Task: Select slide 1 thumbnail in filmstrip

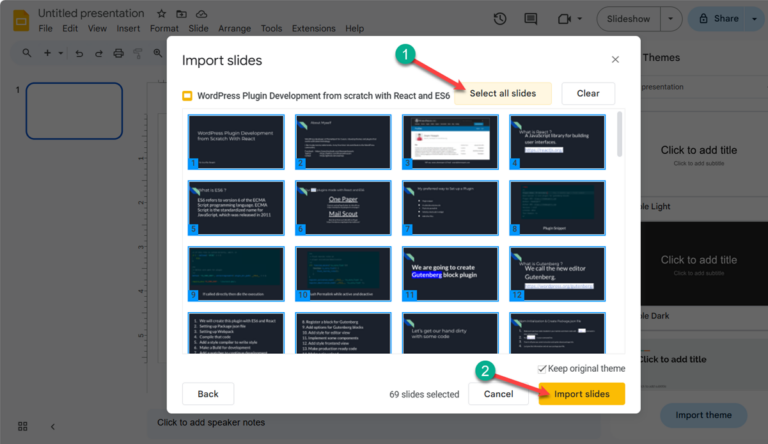Action: coord(74,111)
